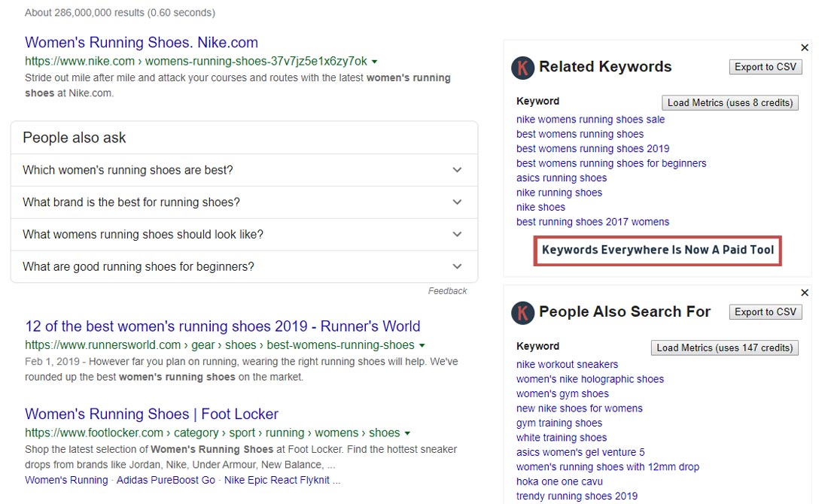Select keyword 'white training shoes'
This screenshot has height=504, width=828.
(562, 438)
